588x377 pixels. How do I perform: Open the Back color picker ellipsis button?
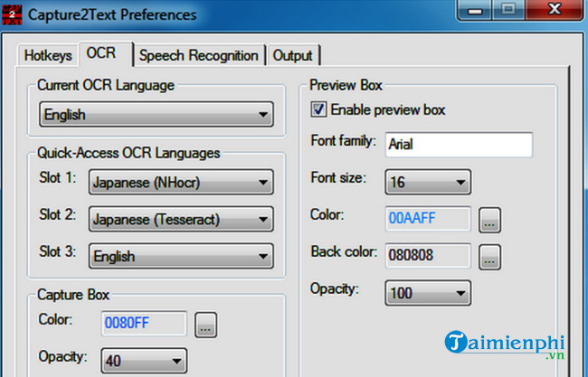pos(490,257)
